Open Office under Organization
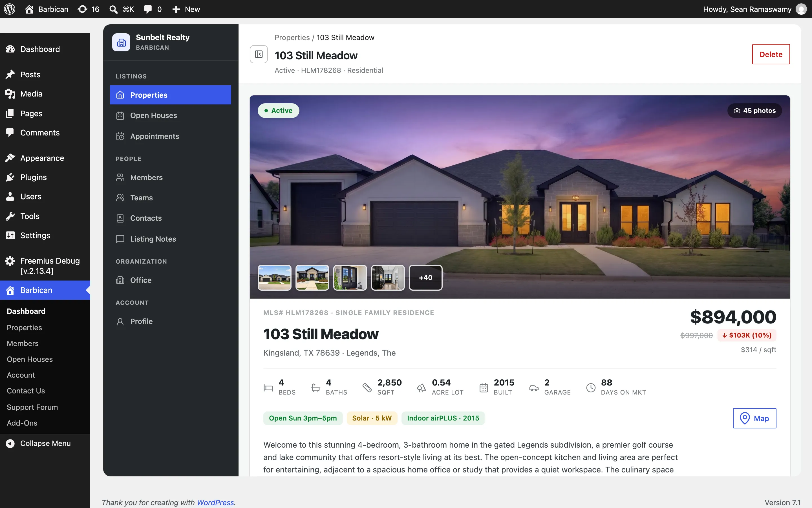The width and height of the screenshot is (812, 508). [171, 280]
